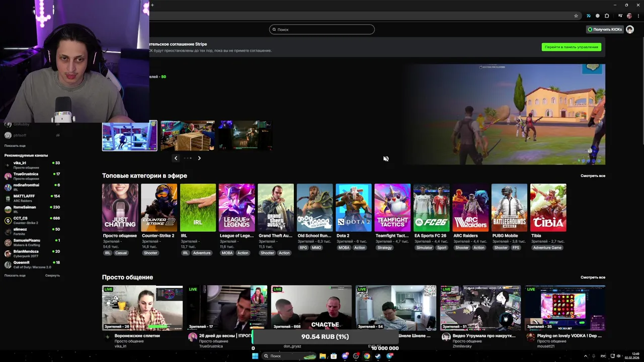Open the CCT_CS channel avatar in the sidebar

click(8, 220)
